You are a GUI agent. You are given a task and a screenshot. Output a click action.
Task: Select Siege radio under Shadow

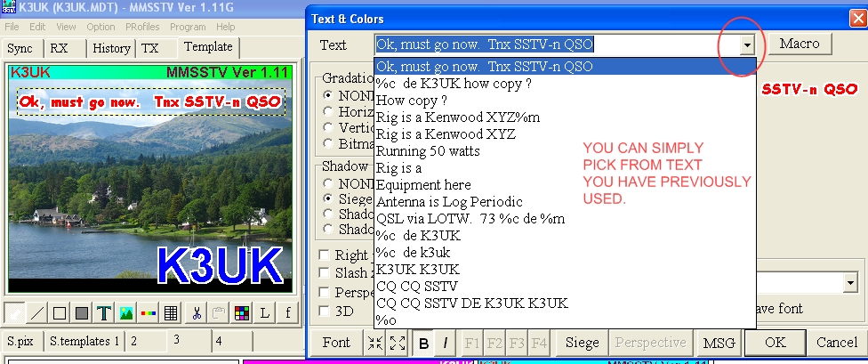327,199
